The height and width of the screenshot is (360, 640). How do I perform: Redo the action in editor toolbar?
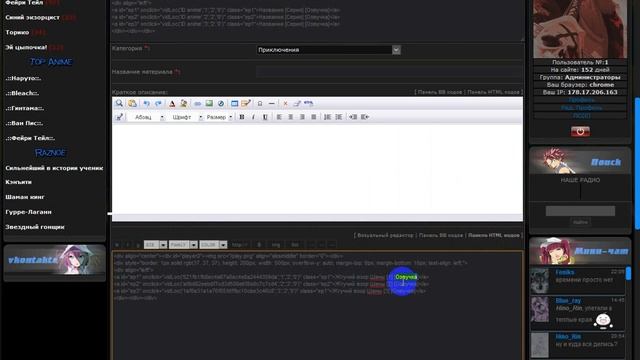(158, 103)
